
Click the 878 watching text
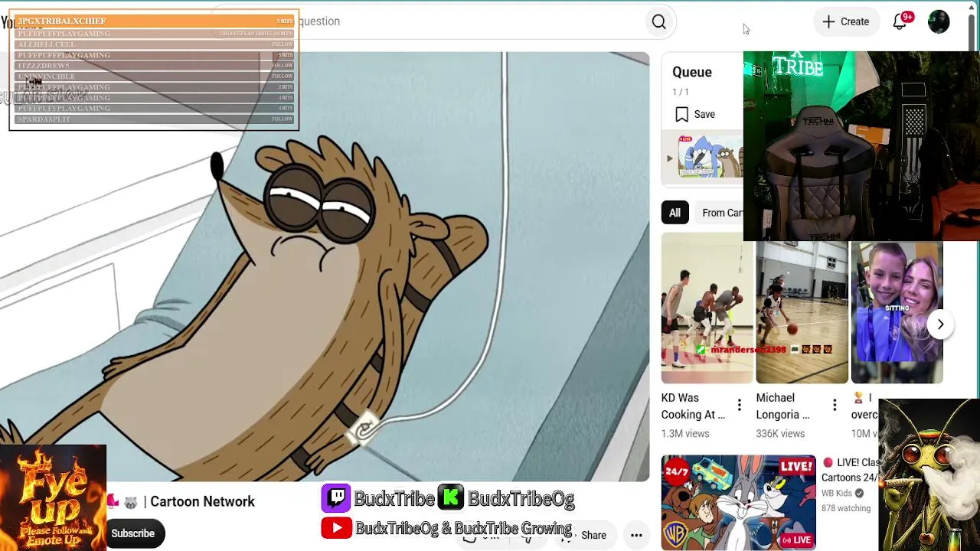click(x=846, y=508)
